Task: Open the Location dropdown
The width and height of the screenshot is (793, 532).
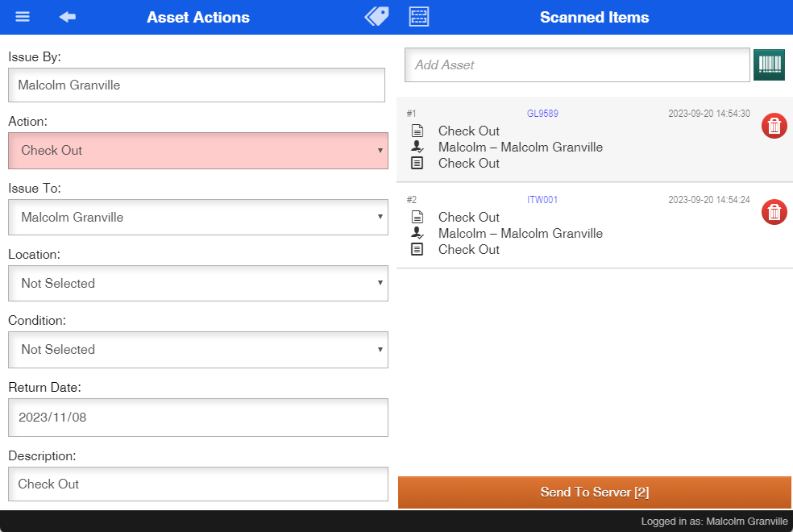Action: pyautogui.click(x=197, y=283)
